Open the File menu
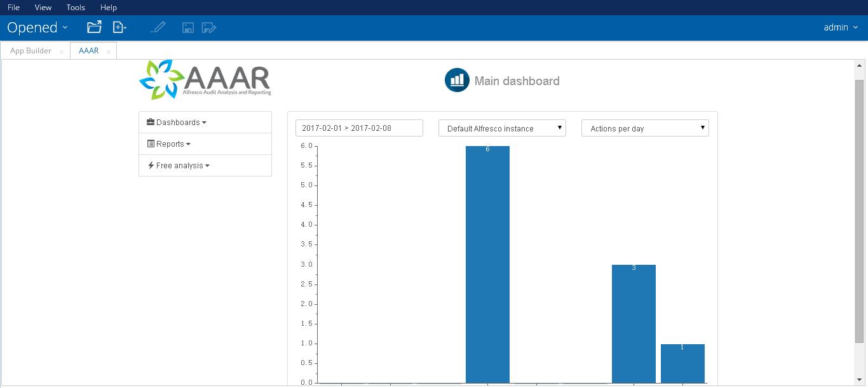Viewport: 868px width, 388px height. coord(13,8)
